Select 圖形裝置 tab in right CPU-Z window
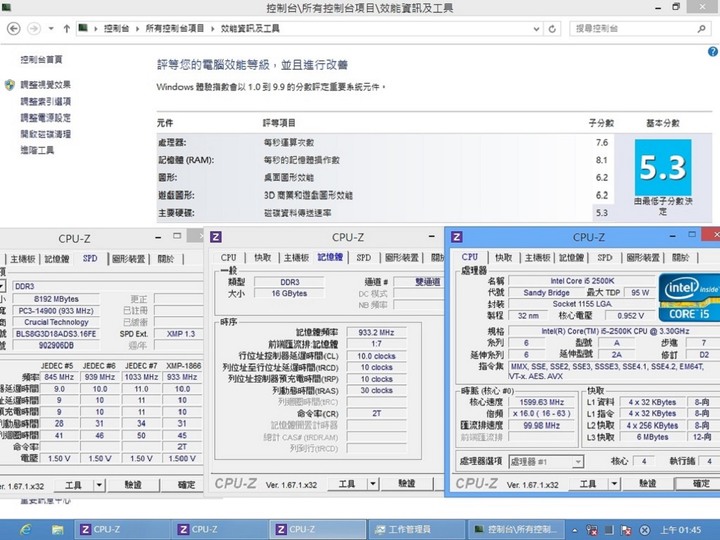Viewport: 720px width, 540px height. (643, 258)
